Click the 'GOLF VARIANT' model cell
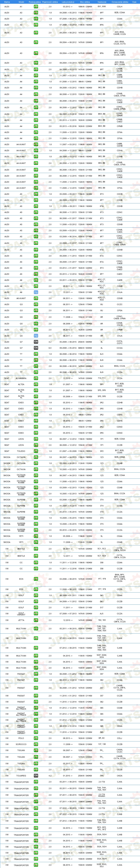 click(21, 614)
